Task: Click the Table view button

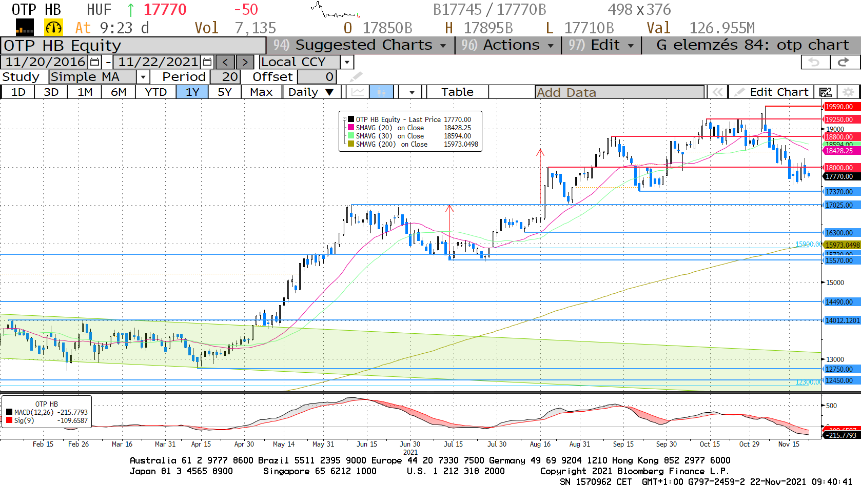Action: (457, 92)
